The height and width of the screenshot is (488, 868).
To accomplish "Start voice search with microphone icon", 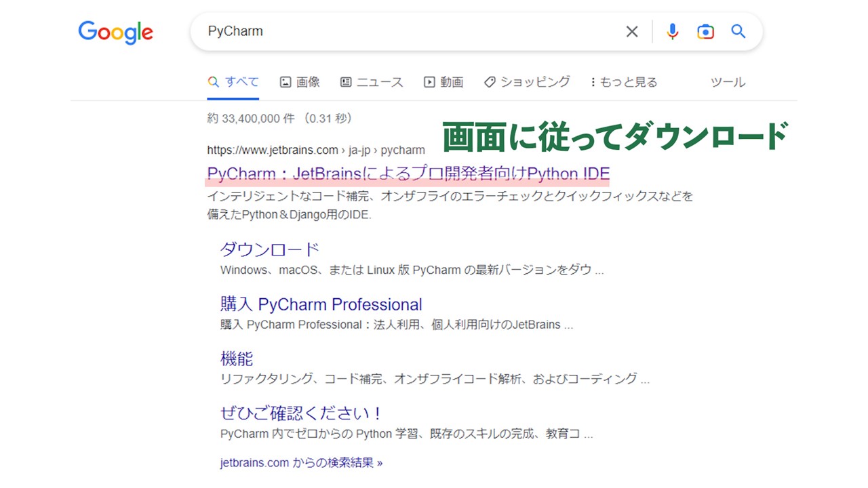I will click(x=672, y=31).
